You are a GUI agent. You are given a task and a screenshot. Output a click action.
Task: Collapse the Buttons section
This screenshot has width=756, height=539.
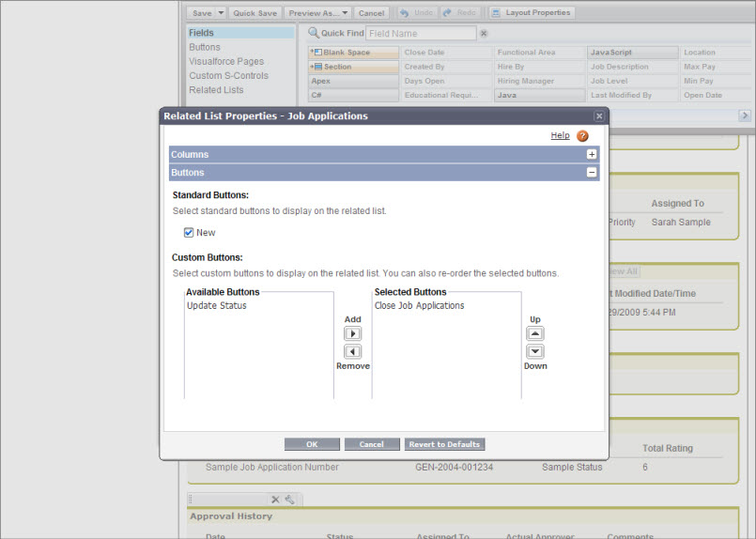592,173
